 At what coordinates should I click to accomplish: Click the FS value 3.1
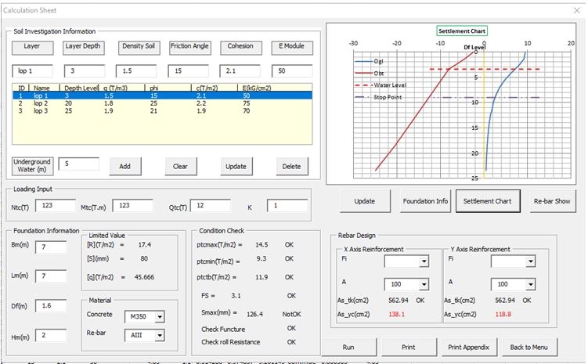point(236,296)
